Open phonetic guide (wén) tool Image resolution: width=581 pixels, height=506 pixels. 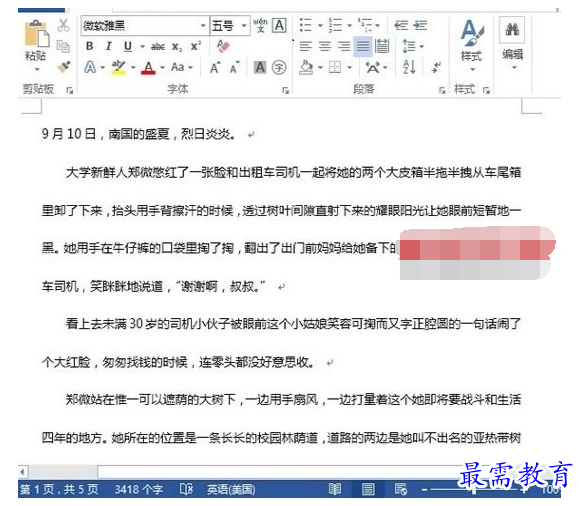point(260,25)
